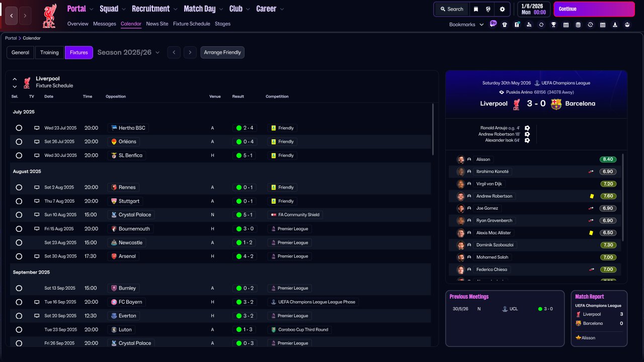Select the Luton fixture radio button
The height and width of the screenshot is (362, 644).
coord(19,330)
